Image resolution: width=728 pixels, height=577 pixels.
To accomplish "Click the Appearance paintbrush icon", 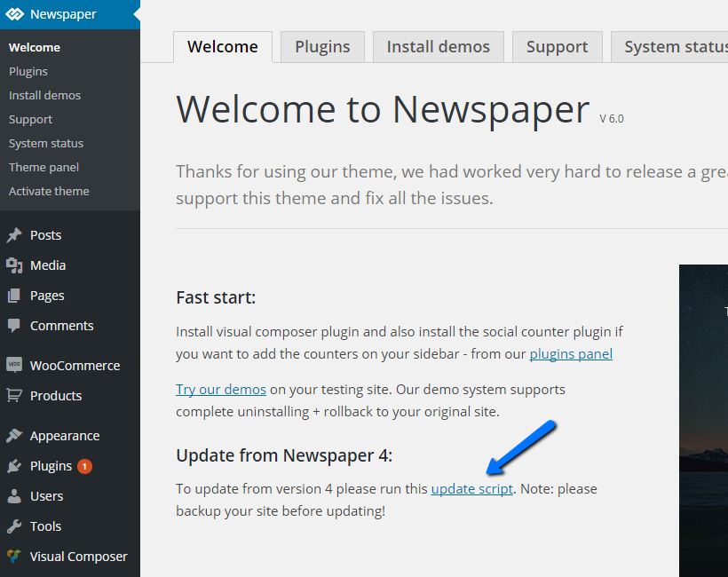I will (14, 436).
